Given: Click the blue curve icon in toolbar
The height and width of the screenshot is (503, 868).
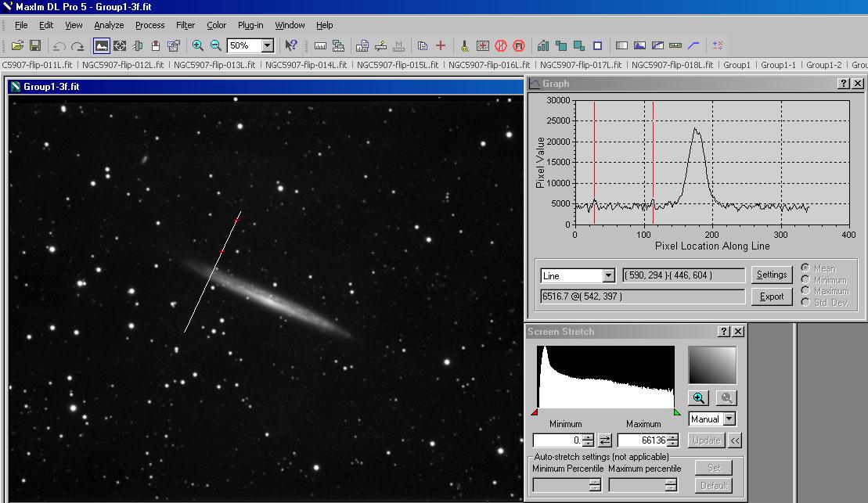Looking at the screenshot, I should tap(693, 46).
